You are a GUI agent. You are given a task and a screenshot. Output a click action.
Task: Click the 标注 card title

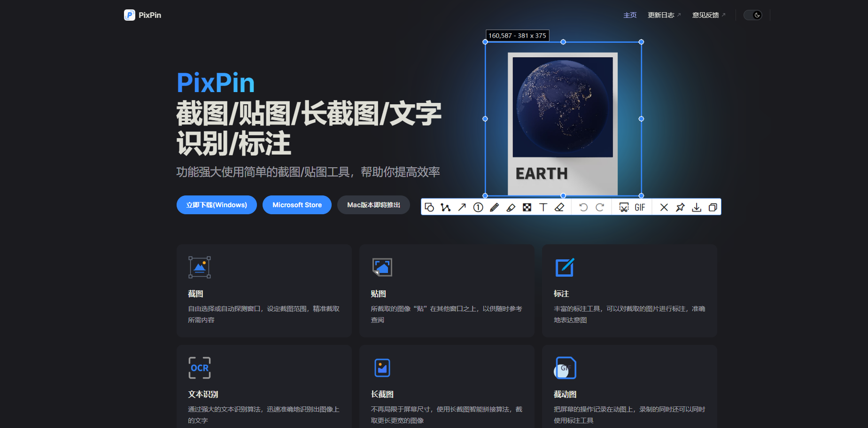[x=561, y=294]
